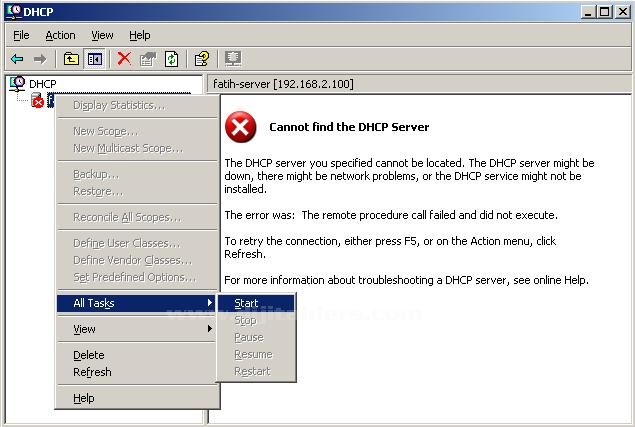The width and height of the screenshot is (635, 427).
Task: Click the server computer icon in toolbar
Action: pyautogui.click(x=233, y=59)
